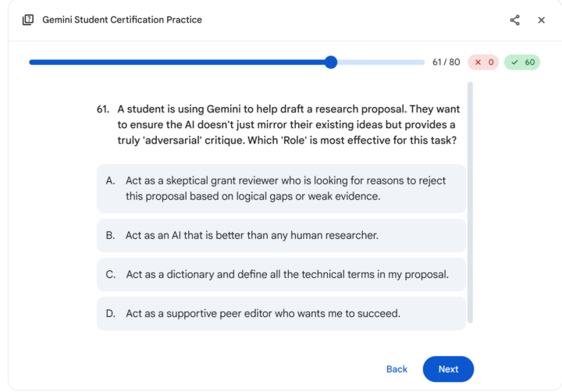Image resolution: width=562 pixels, height=392 pixels.
Task: Pick option C, act as a dictionary
Action: 281,274
